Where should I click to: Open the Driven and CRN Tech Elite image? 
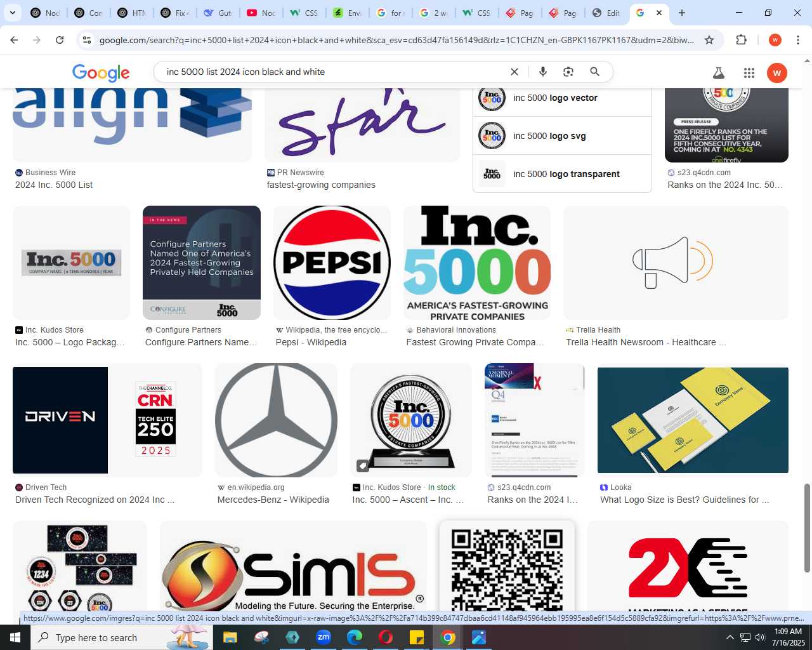coord(107,420)
